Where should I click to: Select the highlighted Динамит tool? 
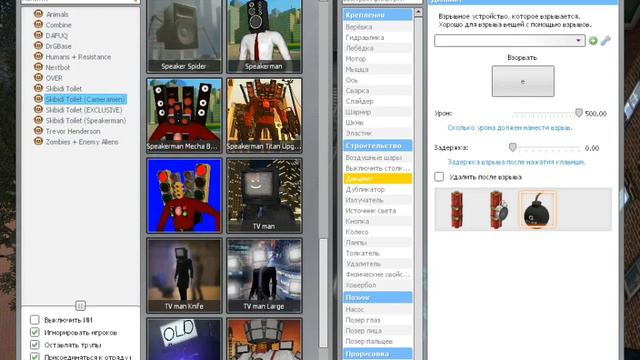tap(378, 179)
